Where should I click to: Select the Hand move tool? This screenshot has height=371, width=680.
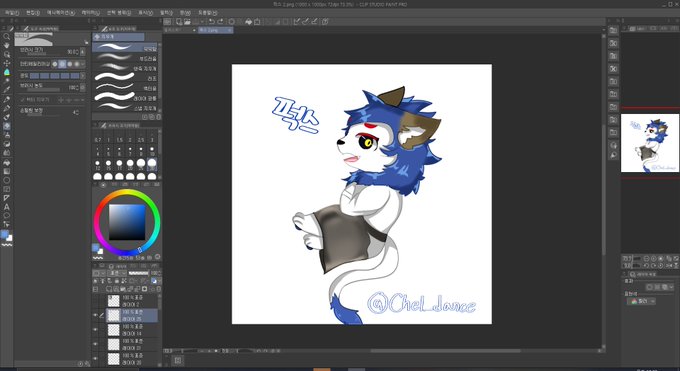coord(7,45)
